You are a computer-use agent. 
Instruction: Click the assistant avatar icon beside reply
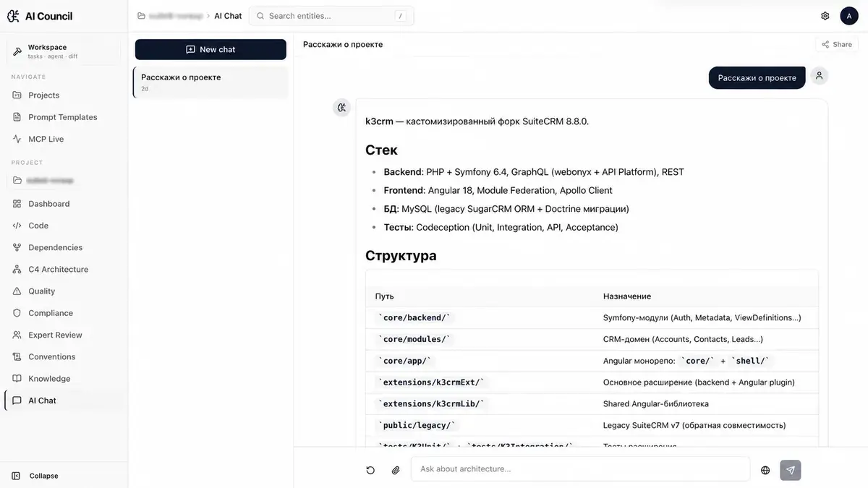pos(341,108)
